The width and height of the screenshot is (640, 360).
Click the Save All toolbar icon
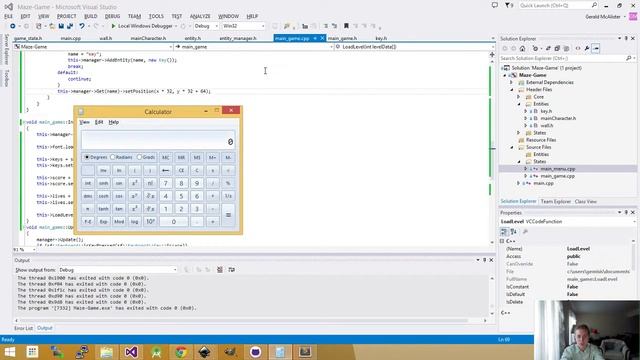[x=70, y=26]
